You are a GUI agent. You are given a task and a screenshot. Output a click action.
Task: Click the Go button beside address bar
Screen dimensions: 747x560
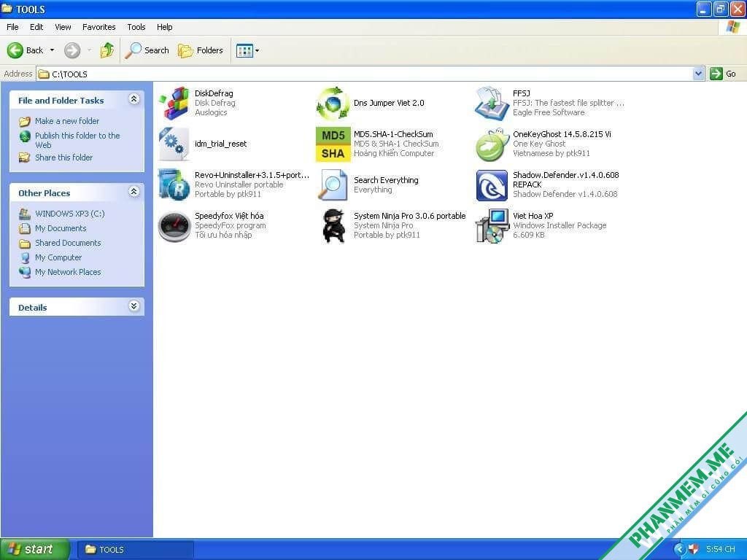[x=723, y=74]
